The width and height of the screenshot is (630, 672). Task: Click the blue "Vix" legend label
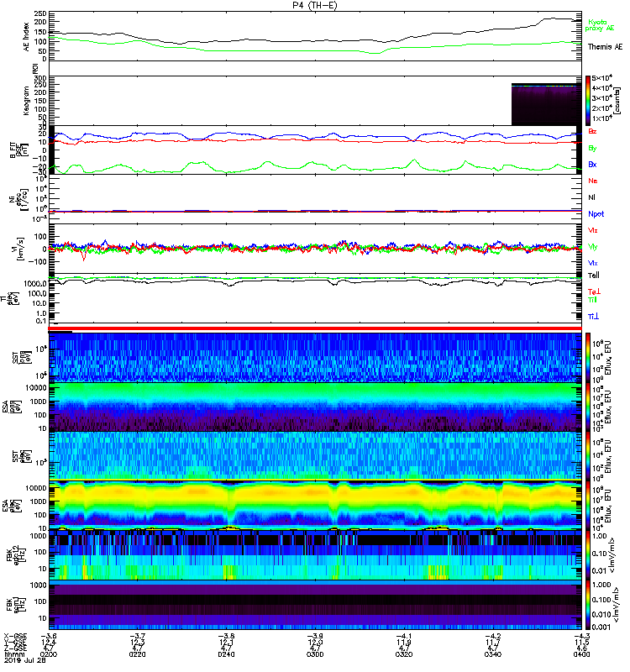(593, 263)
